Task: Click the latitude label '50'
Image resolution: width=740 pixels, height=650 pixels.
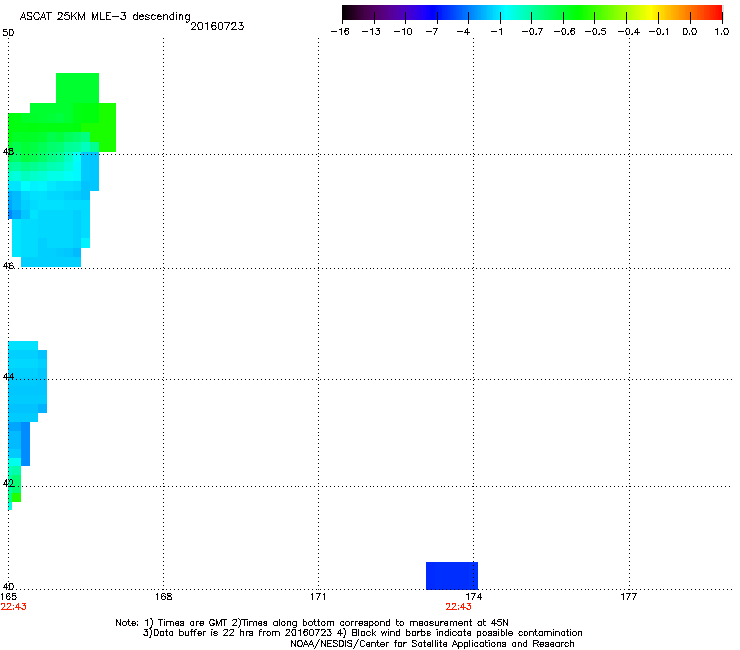Action: point(8,33)
